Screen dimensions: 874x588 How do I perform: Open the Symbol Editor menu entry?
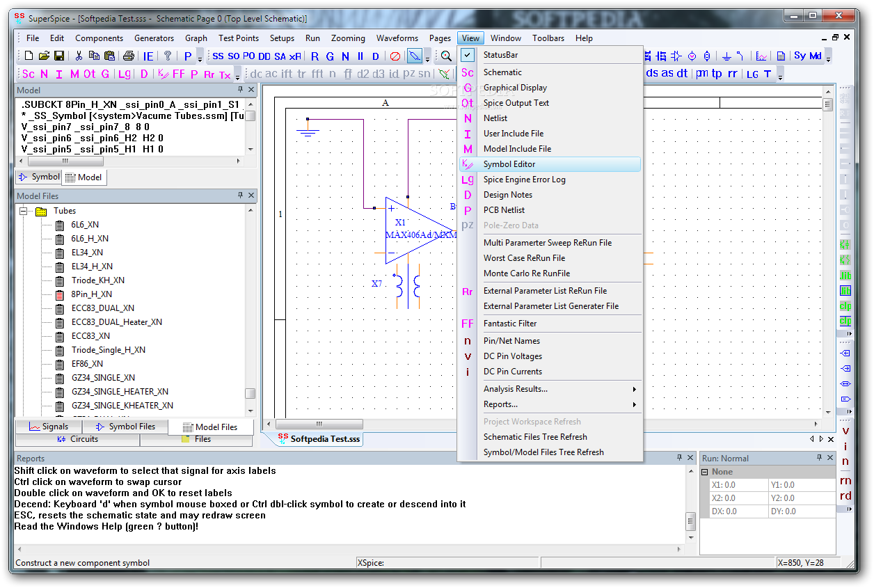coord(550,164)
